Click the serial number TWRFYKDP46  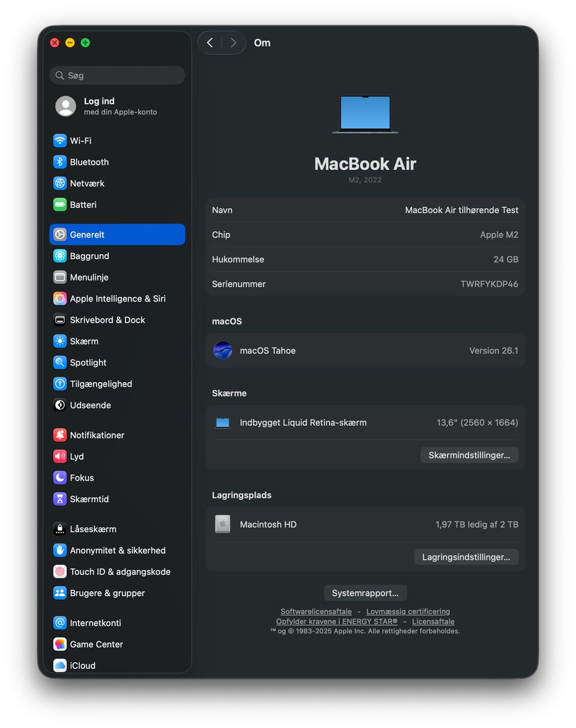[x=490, y=284]
